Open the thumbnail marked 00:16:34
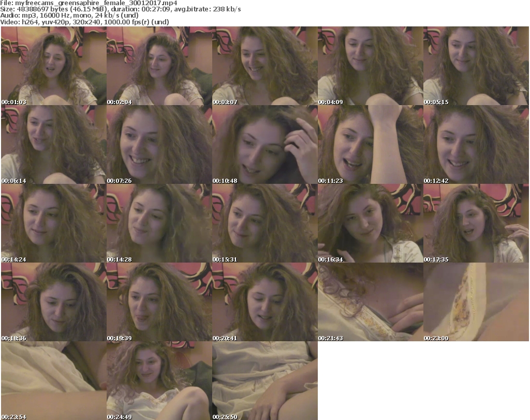This screenshot has height=420, width=530. pos(371,223)
